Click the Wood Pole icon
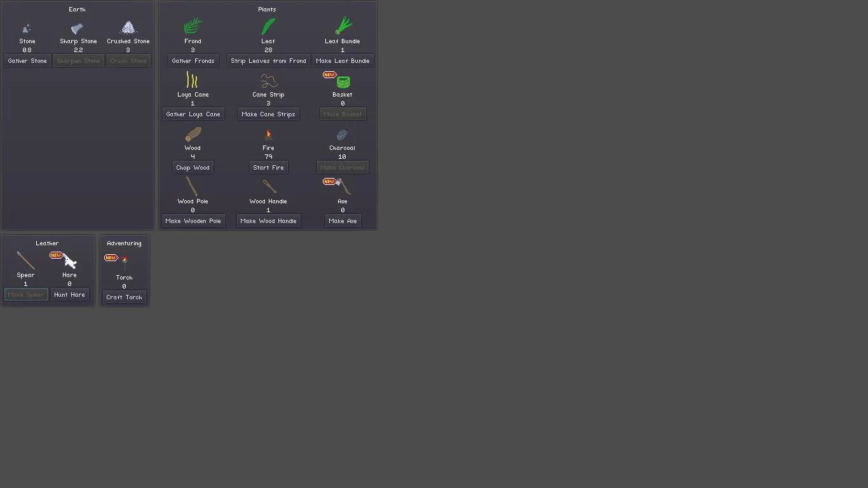The height and width of the screenshot is (488, 868). pos(191,186)
